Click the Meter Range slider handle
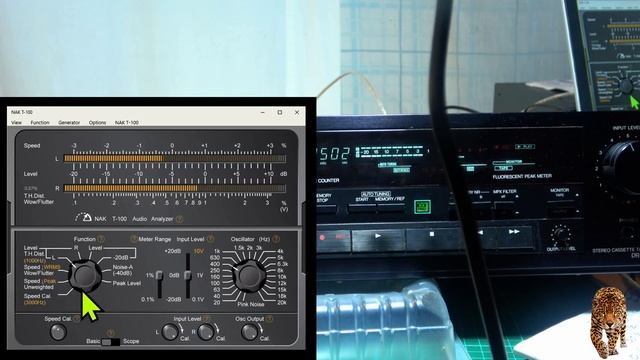The height and width of the screenshot is (360, 640). click(159, 276)
